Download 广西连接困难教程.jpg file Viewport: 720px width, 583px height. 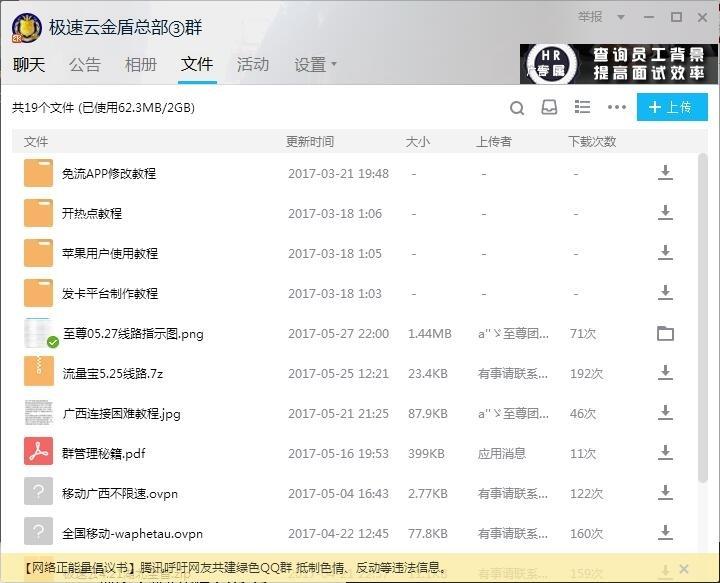click(665, 413)
